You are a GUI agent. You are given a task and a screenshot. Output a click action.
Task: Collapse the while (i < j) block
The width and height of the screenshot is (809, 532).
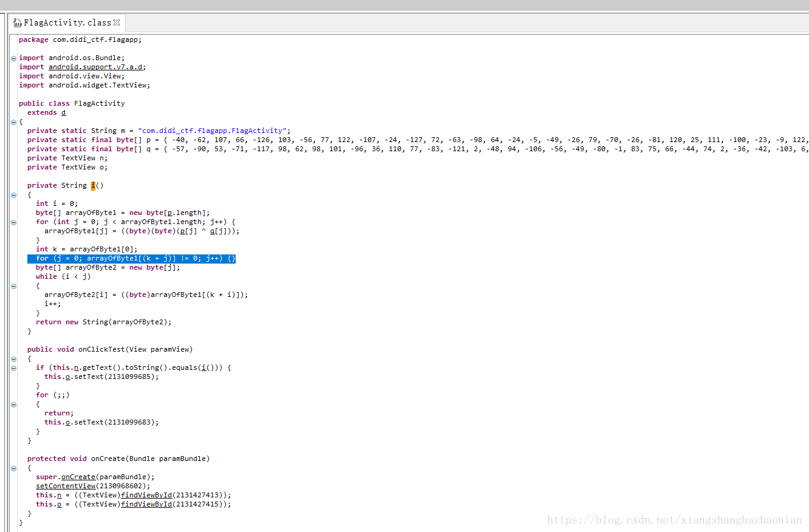[13, 286]
